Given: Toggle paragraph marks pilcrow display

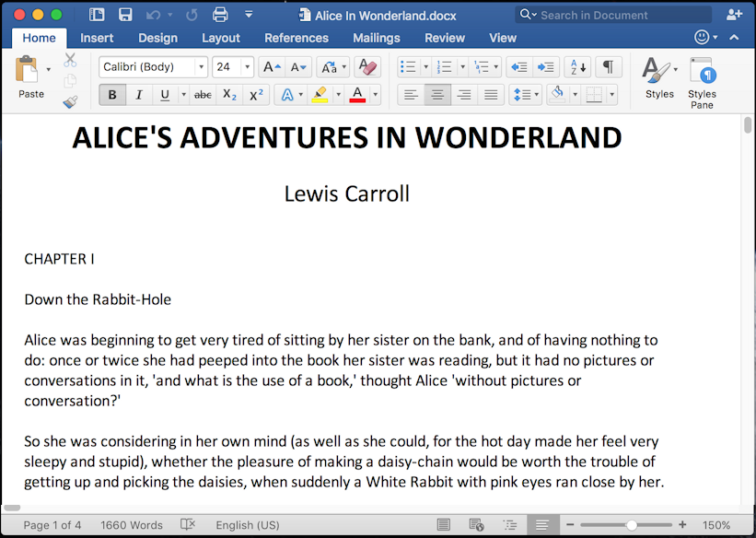Looking at the screenshot, I should tap(609, 67).
